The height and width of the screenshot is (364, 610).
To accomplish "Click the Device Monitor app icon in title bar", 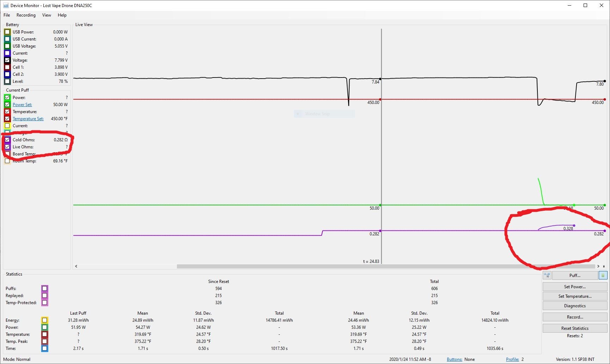I will point(6,5).
